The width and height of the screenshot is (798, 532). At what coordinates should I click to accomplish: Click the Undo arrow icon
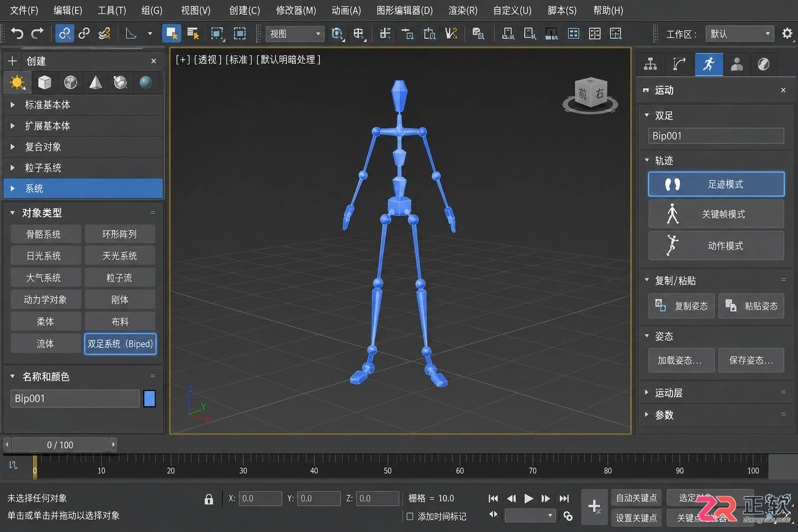[17, 34]
